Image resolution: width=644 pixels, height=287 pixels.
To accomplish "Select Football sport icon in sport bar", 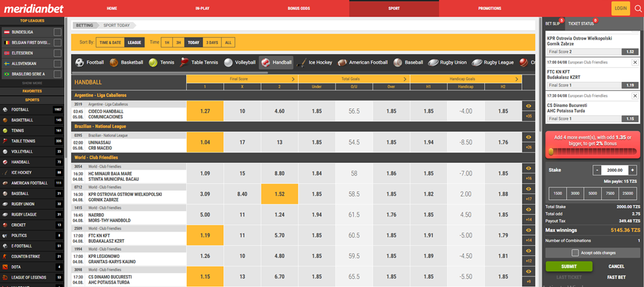I will [80, 62].
